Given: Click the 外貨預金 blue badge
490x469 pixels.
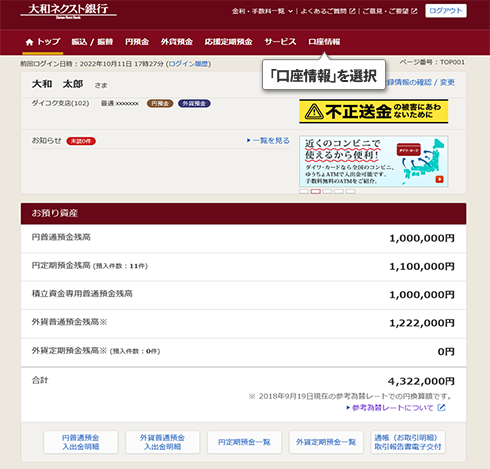Looking at the screenshot, I should (x=194, y=104).
